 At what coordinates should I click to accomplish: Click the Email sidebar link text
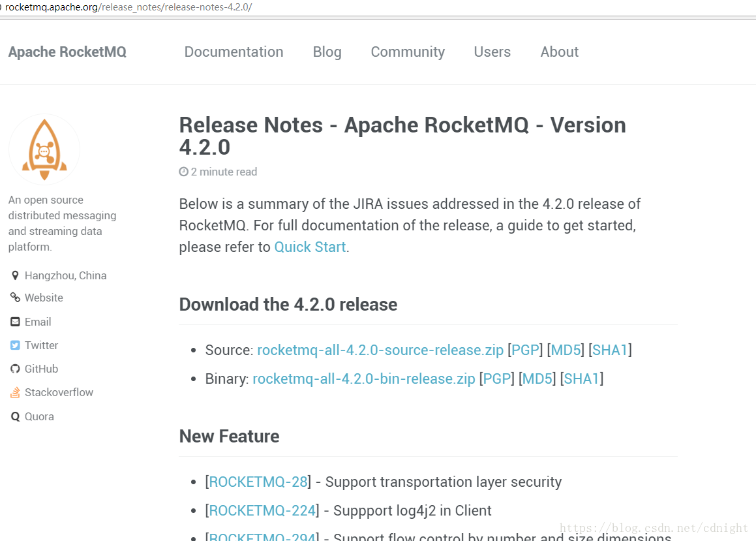38,322
